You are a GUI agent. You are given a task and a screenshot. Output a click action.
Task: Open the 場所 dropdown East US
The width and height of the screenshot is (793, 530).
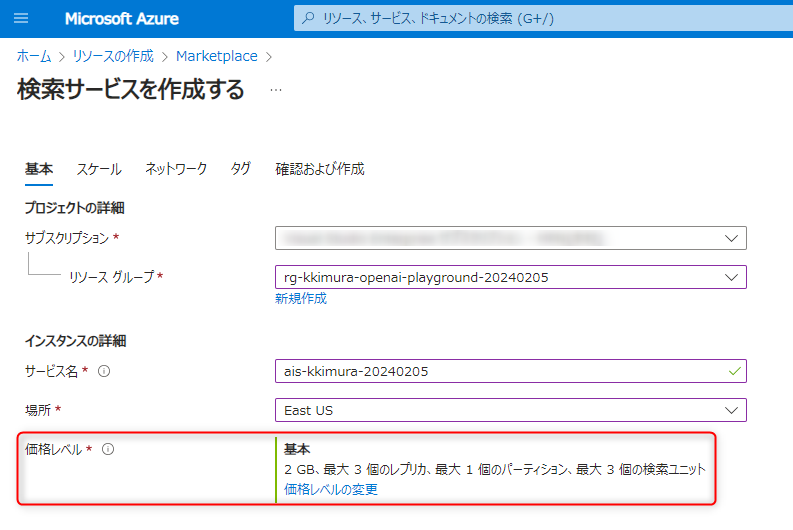click(511, 410)
